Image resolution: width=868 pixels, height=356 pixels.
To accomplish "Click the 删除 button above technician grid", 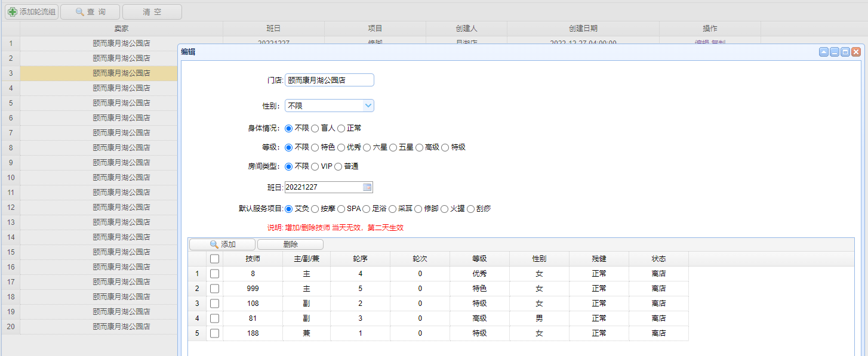I will [x=291, y=244].
